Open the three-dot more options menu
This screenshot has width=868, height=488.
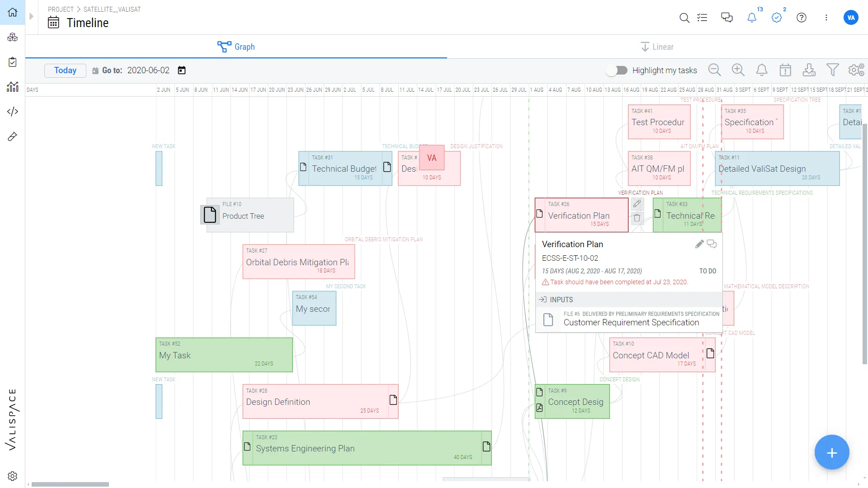point(826,18)
